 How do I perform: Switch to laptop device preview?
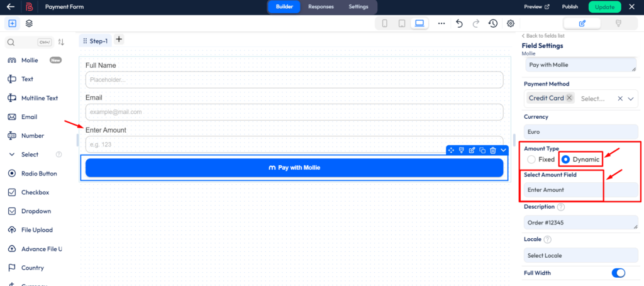pyautogui.click(x=419, y=23)
